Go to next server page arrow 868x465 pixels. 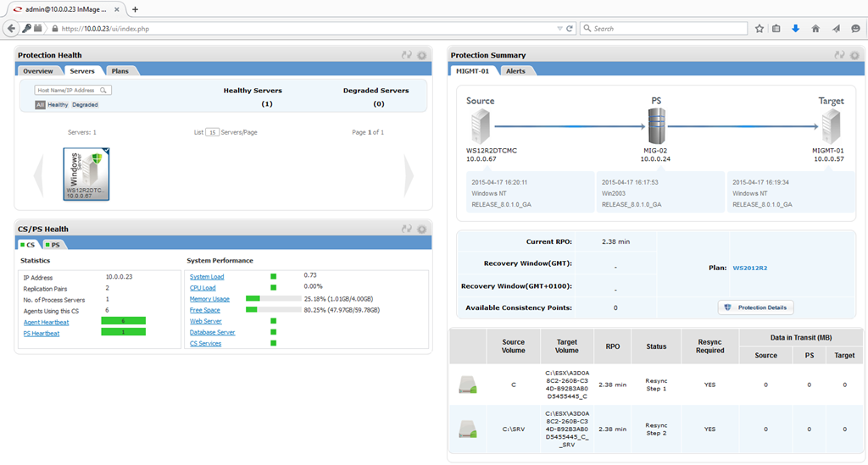(409, 175)
